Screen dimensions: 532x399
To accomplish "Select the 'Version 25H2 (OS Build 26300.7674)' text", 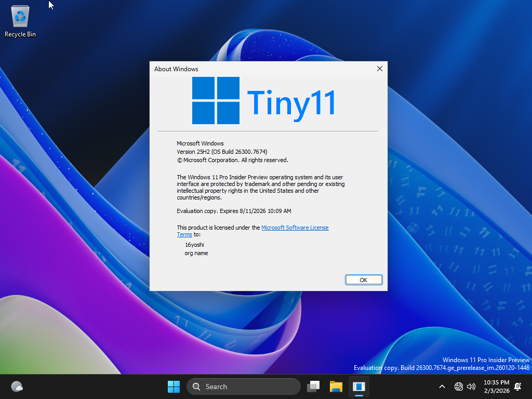I will coord(222,152).
